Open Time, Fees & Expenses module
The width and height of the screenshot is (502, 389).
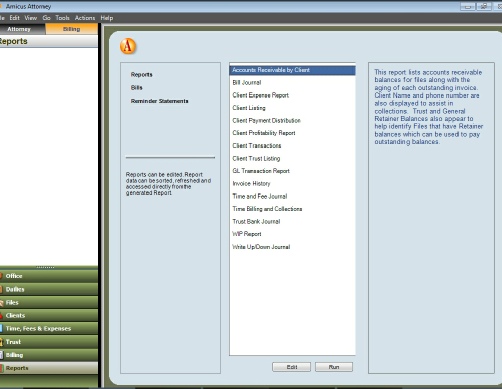(49, 329)
